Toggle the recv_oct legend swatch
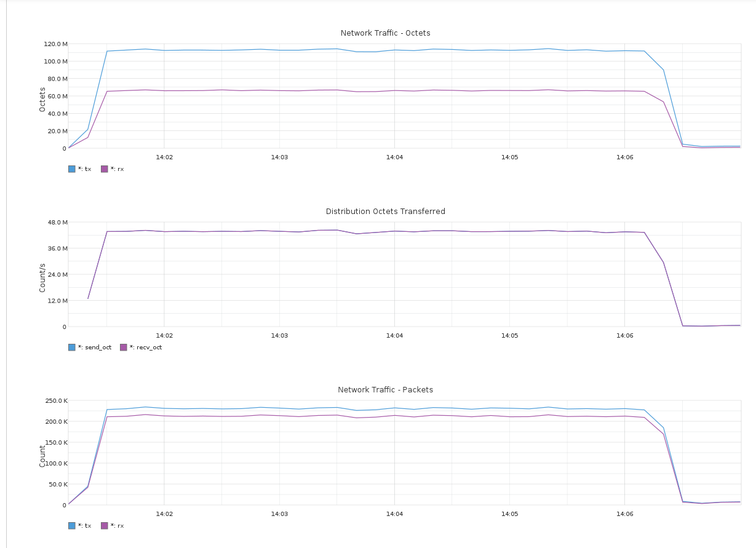This screenshot has width=756, height=548. 124,347
